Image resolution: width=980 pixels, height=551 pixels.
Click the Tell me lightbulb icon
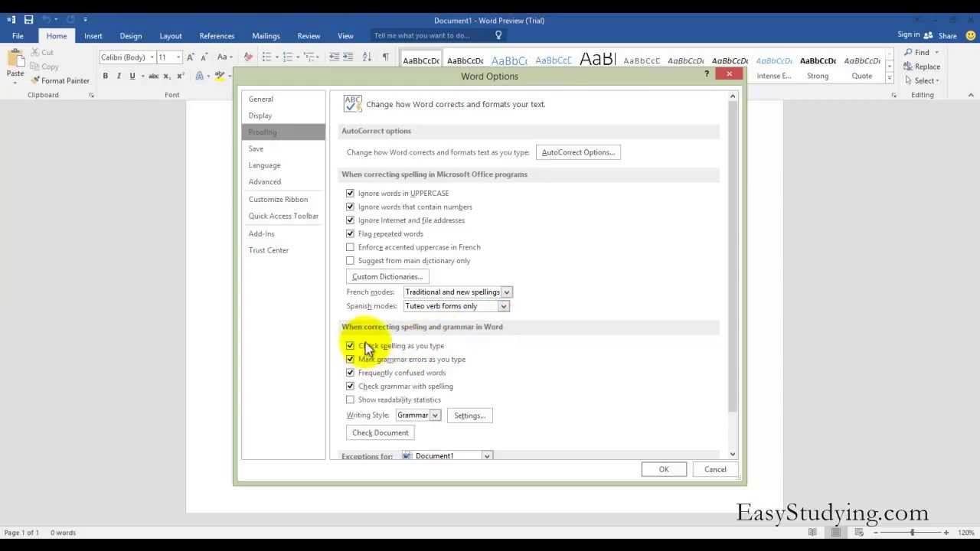click(x=498, y=35)
